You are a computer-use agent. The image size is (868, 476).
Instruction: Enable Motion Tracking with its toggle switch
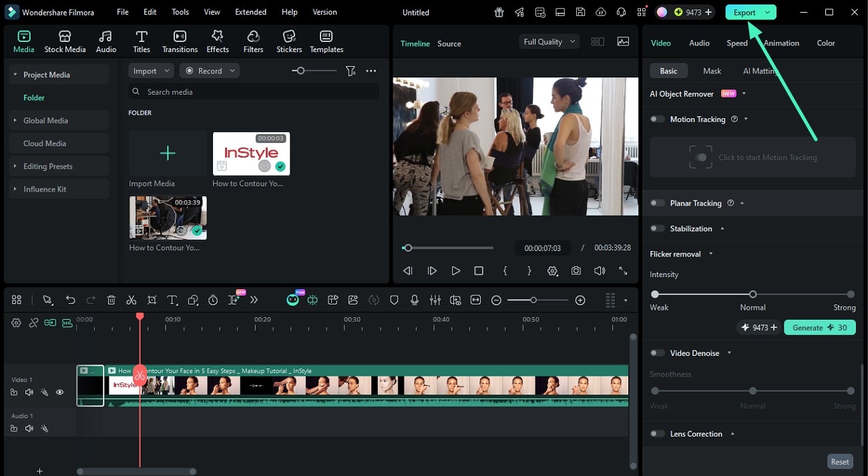coord(656,119)
